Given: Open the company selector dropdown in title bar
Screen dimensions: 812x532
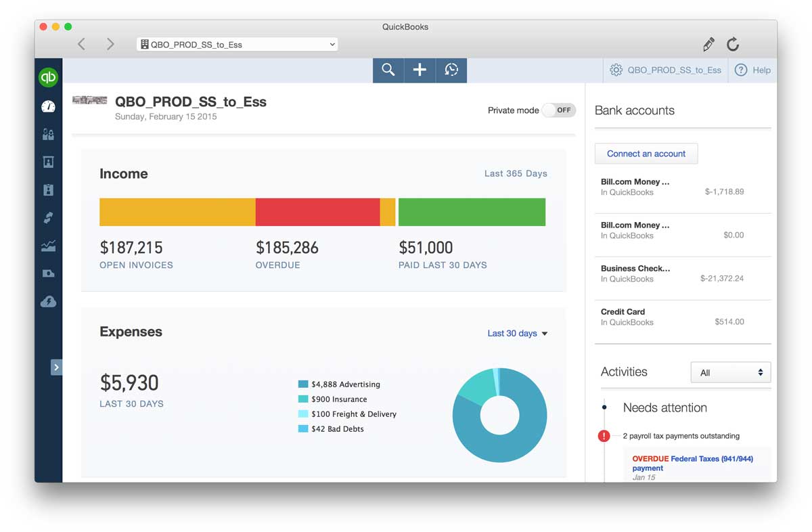Looking at the screenshot, I should 238,44.
